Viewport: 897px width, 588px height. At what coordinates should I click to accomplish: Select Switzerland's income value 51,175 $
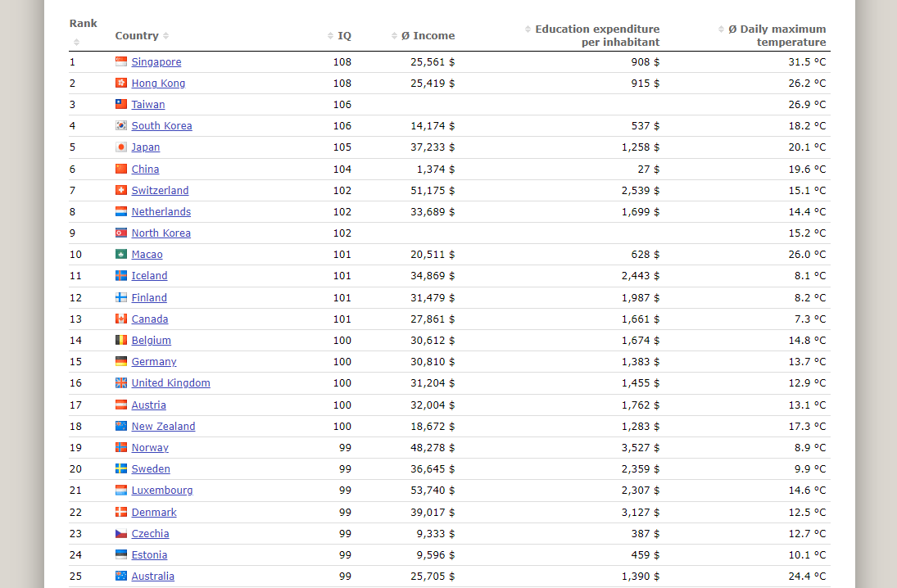pos(433,190)
